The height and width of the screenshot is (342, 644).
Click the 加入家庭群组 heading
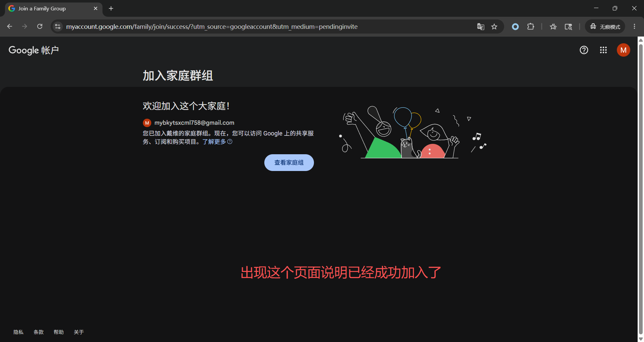pyautogui.click(x=178, y=76)
